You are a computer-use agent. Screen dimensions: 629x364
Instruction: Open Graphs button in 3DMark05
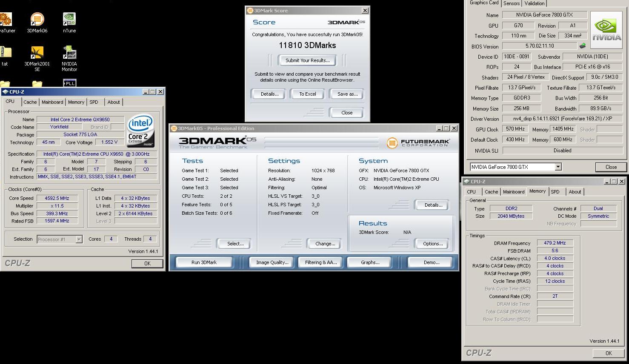tap(370, 262)
